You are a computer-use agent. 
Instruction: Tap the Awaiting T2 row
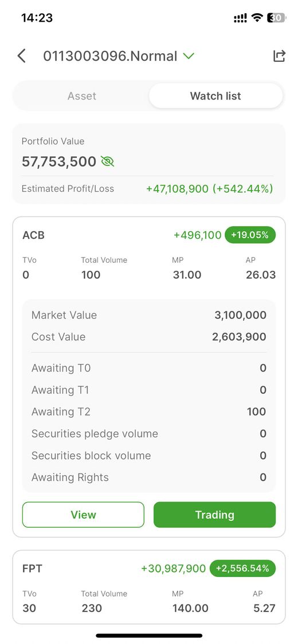(149, 412)
